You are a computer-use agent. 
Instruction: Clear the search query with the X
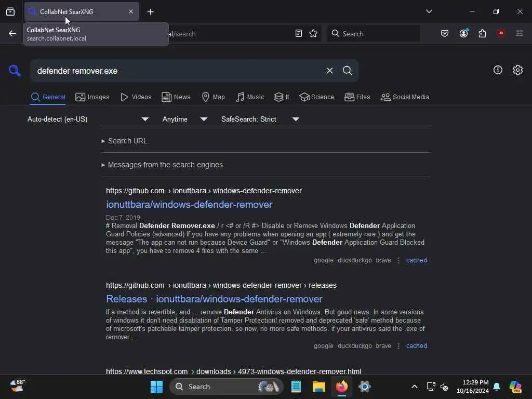(x=329, y=71)
